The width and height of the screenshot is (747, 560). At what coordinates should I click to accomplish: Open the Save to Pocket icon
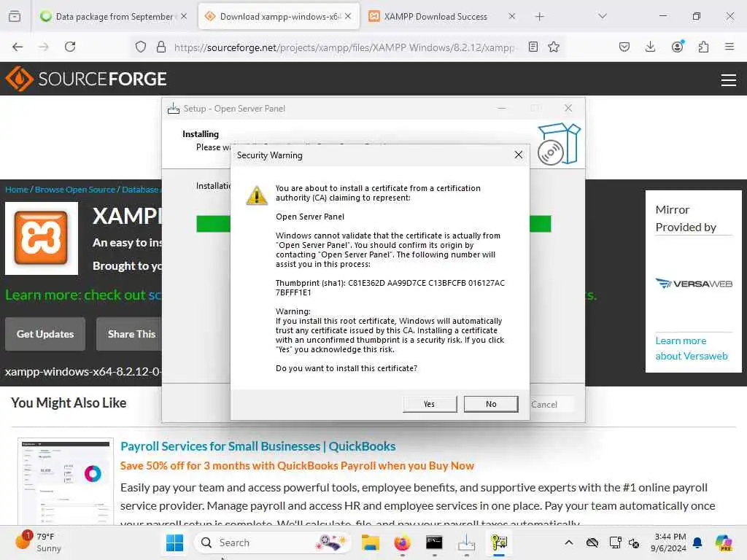[624, 47]
